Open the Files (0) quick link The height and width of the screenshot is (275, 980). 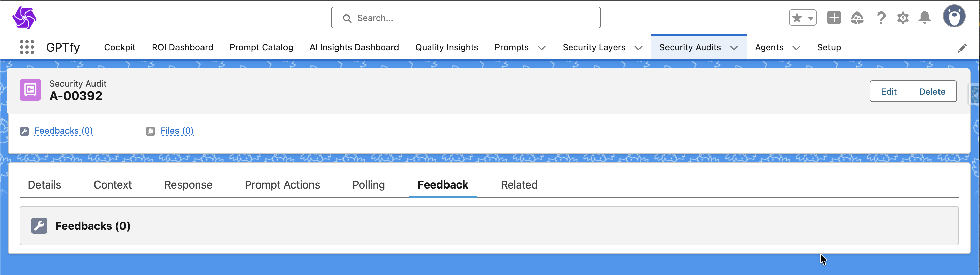tap(176, 131)
